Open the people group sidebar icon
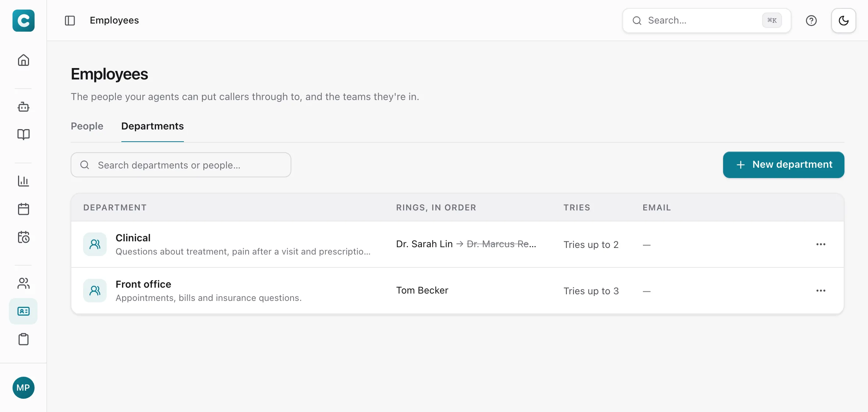The height and width of the screenshot is (412, 868). tap(24, 283)
